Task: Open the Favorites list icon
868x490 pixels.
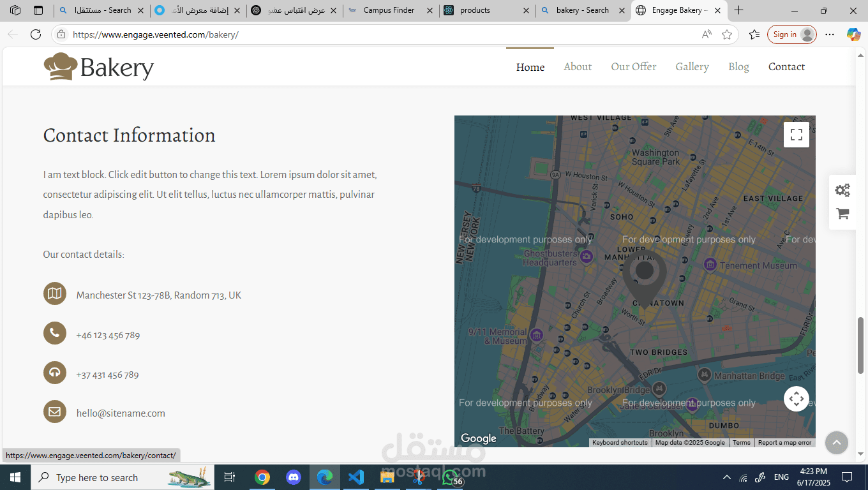Action: pyautogui.click(x=754, y=34)
